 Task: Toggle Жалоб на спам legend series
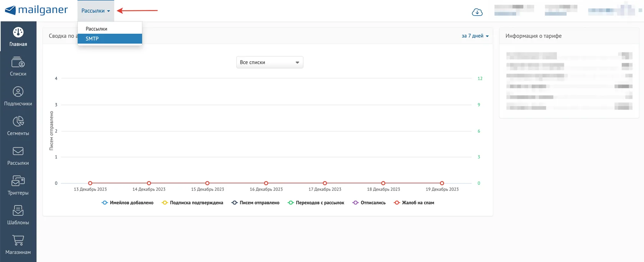414,203
